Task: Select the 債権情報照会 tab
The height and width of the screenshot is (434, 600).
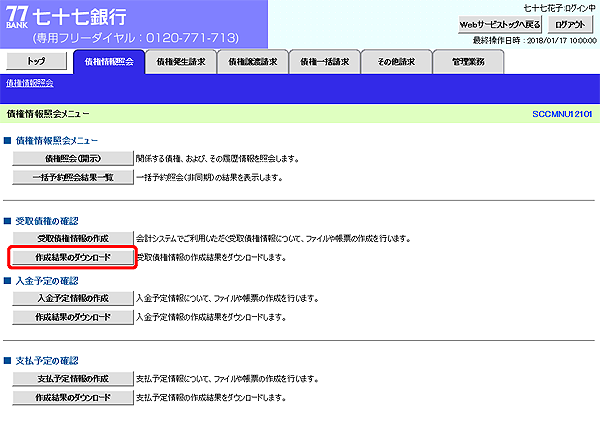Action: (109, 62)
